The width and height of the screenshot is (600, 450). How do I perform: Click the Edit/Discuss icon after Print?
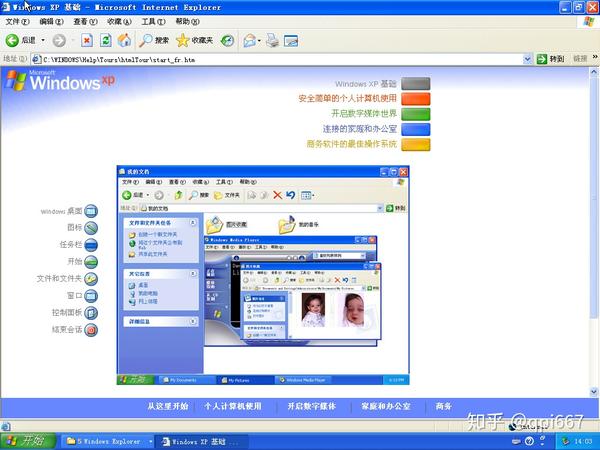tap(291, 41)
